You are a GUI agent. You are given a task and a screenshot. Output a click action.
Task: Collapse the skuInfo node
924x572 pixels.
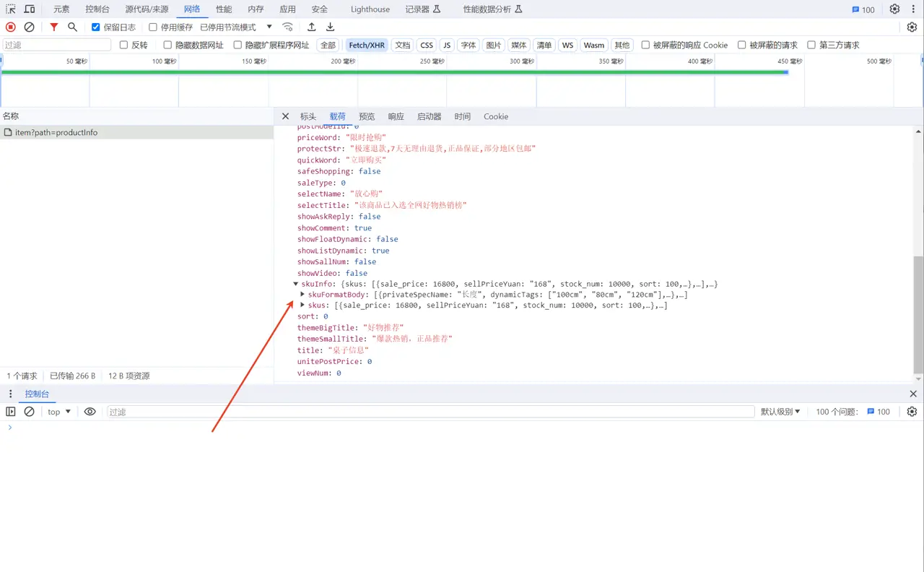coord(296,284)
